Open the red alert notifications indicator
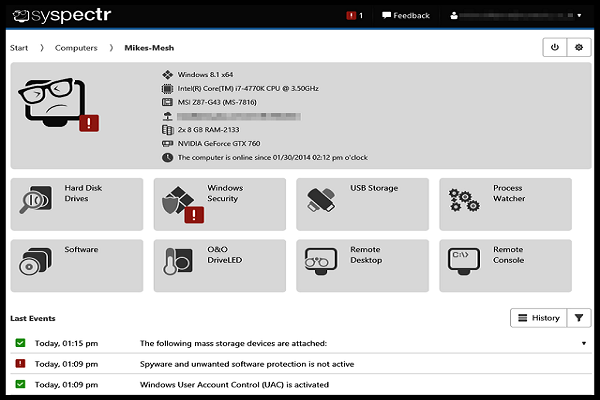 354,16
